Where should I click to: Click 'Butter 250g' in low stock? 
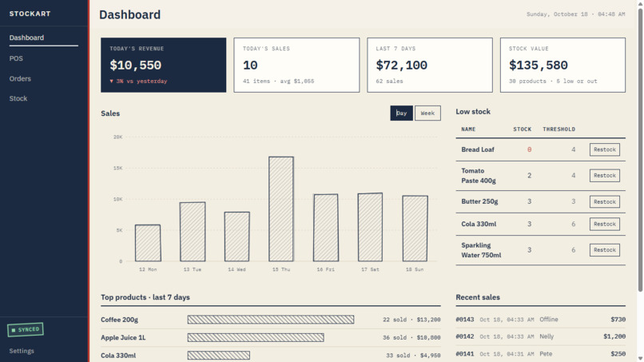(479, 201)
